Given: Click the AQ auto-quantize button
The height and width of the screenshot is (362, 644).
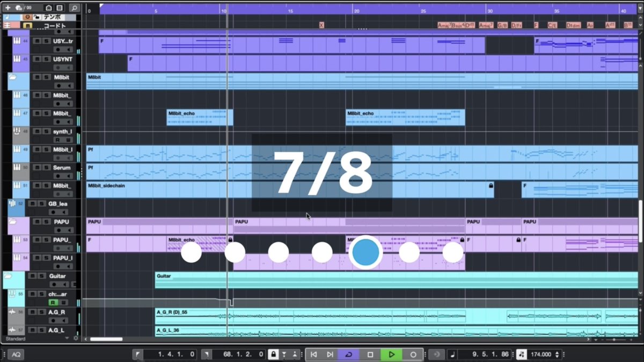Looking at the screenshot, I should pos(16,354).
